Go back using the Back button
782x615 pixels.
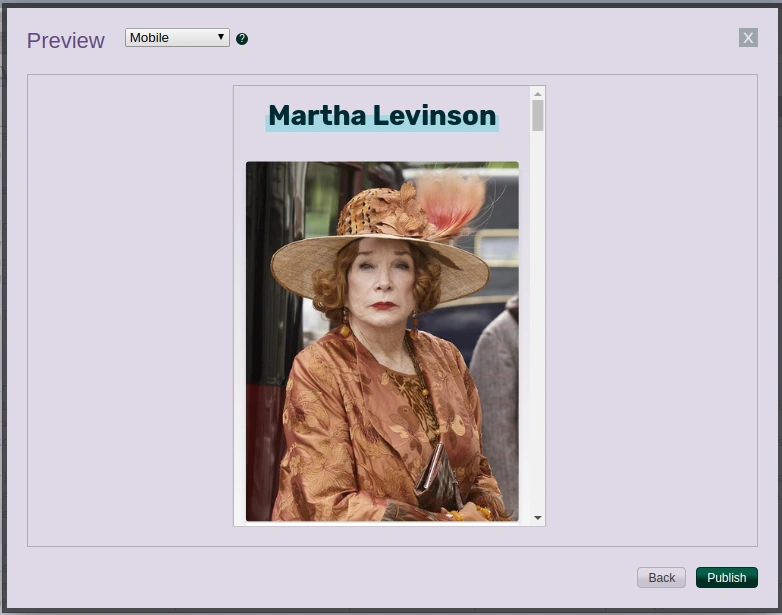click(661, 577)
